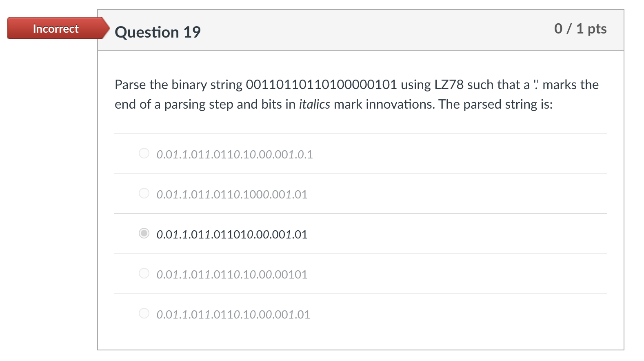The width and height of the screenshot is (644, 361).
Task: Click the second answer's text label
Action: click(231, 194)
